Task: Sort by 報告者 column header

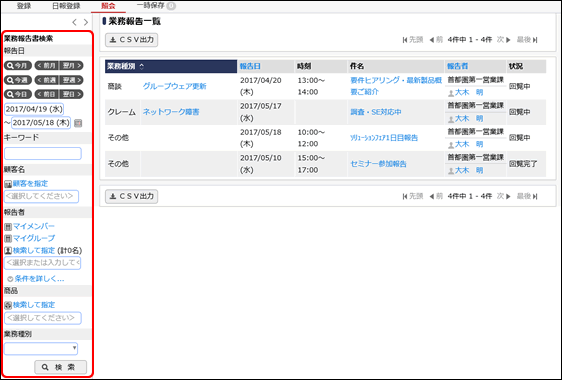Action: point(457,66)
